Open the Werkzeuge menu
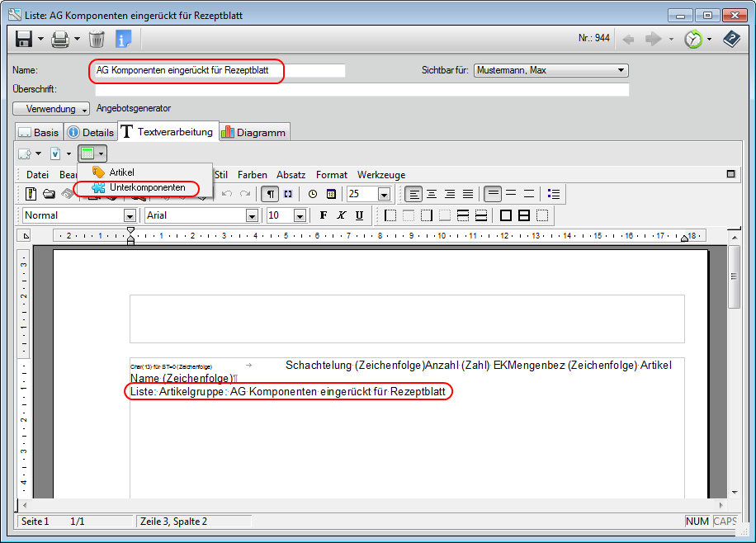This screenshot has width=756, height=543. 380,175
